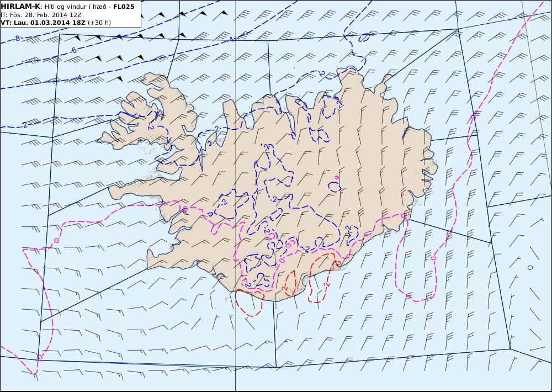Click the small calm-wind circle symbol
Image resolution: width=552 pixels, height=392 pixels.
[x=530, y=268]
